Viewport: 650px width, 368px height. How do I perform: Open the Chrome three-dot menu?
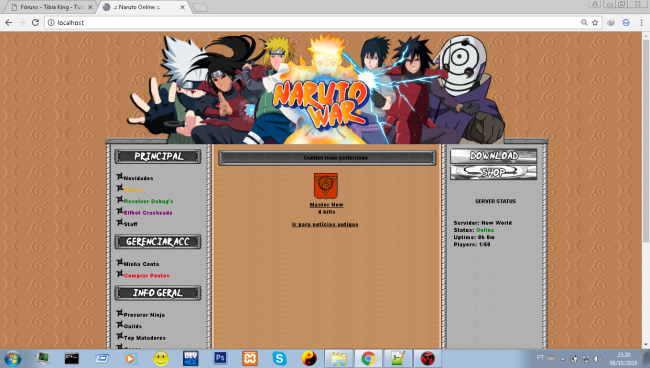pyautogui.click(x=641, y=22)
